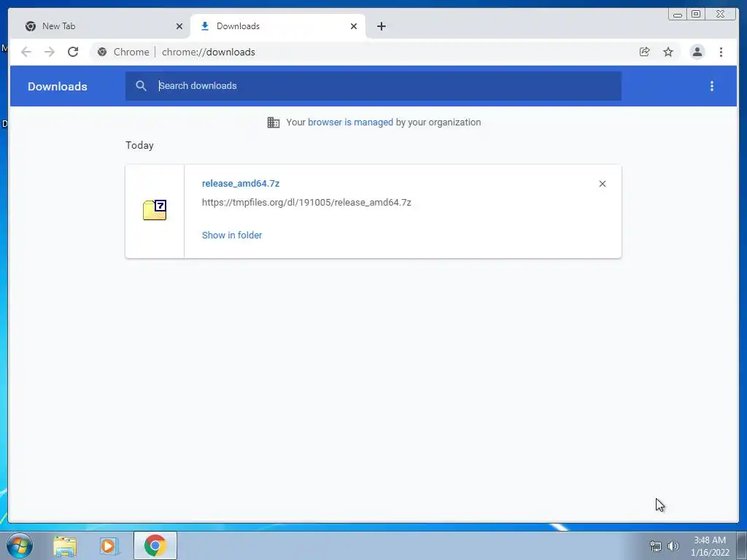Open Chrome's three-dot main menu
Screen dimensions: 747x560
721,52
